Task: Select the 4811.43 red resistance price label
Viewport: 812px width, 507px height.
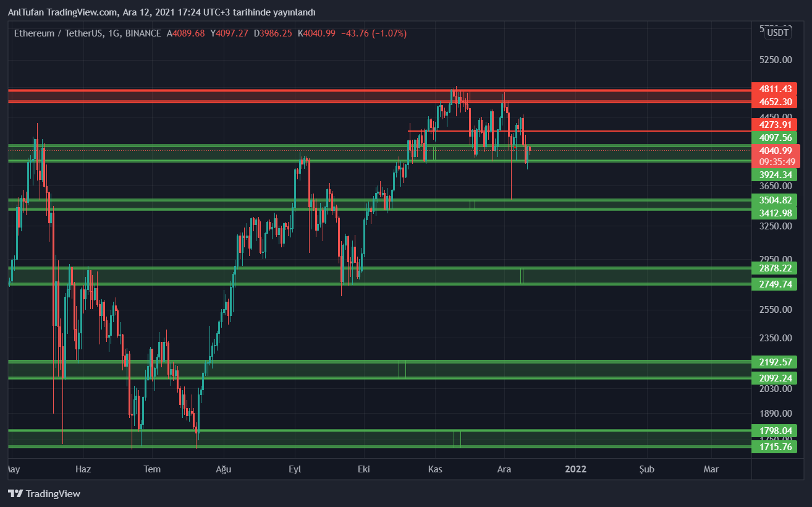Action: 774,89
